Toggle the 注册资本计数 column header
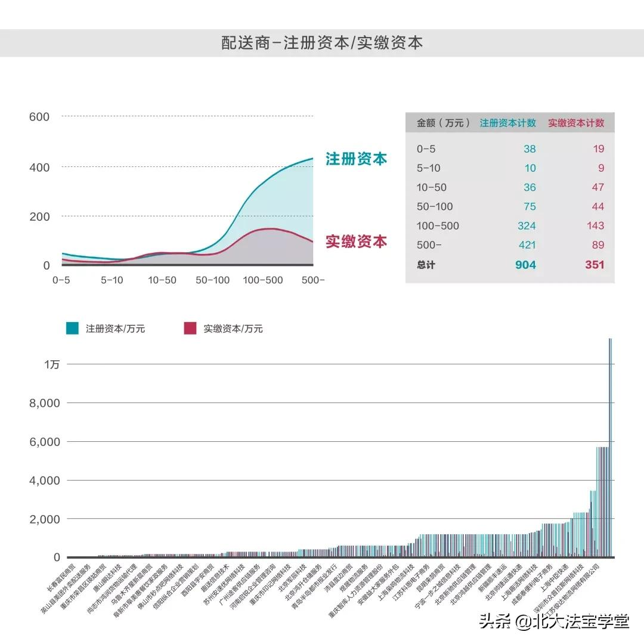 coord(507,123)
